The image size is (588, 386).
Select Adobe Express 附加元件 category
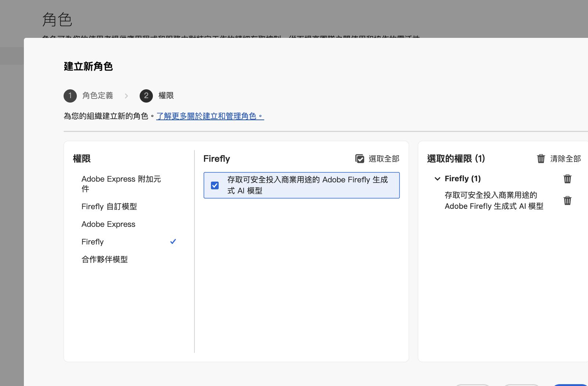point(121,184)
